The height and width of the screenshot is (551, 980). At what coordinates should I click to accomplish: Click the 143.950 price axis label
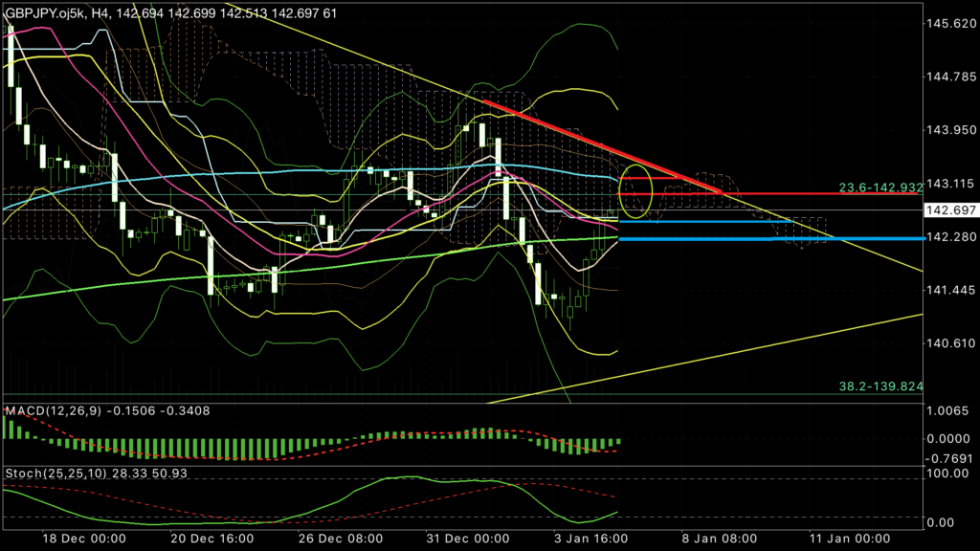(951, 130)
